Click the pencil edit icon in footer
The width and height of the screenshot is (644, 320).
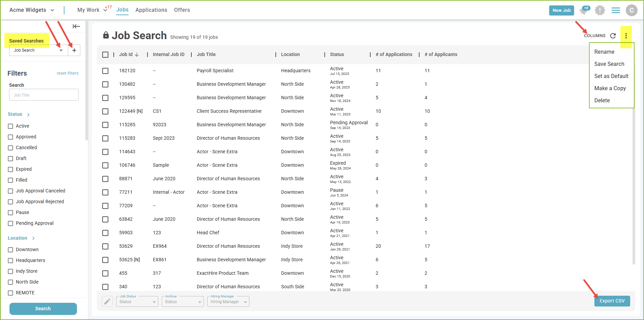107,301
